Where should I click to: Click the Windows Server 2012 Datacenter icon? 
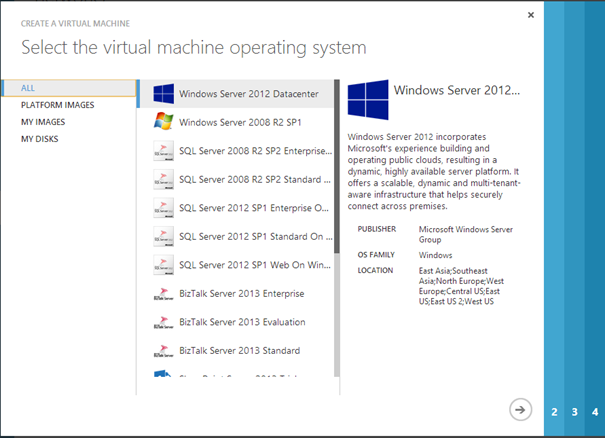(x=164, y=94)
